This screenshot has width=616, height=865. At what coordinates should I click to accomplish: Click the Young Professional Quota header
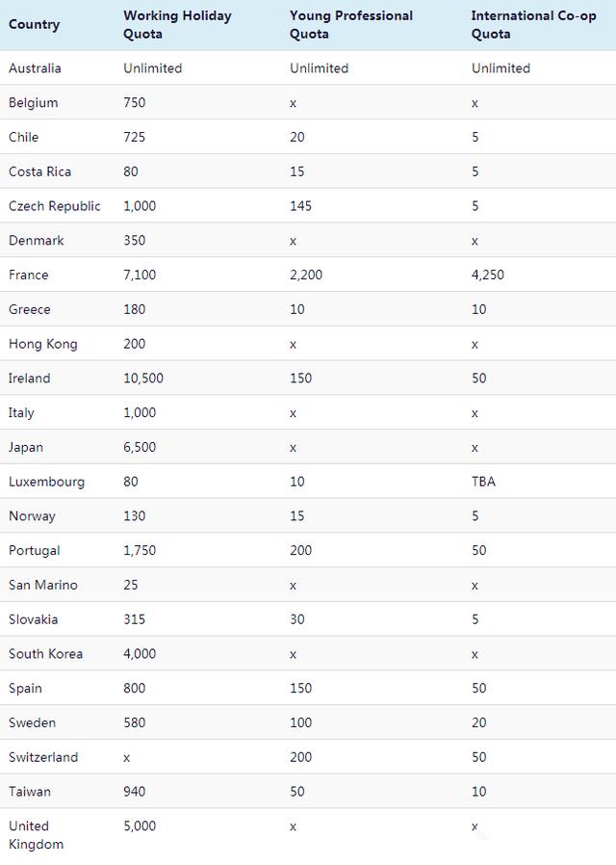(x=351, y=24)
